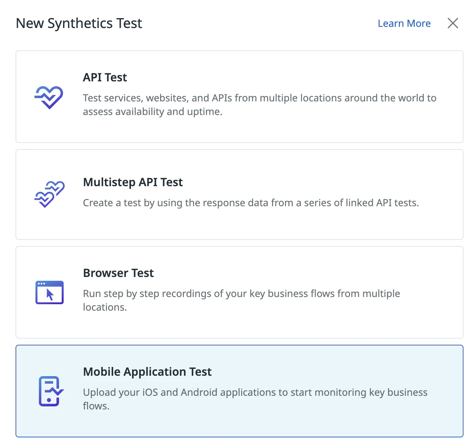Click the Multistep API Test title text
This screenshot has height=448, width=476.
pos(133,182)
